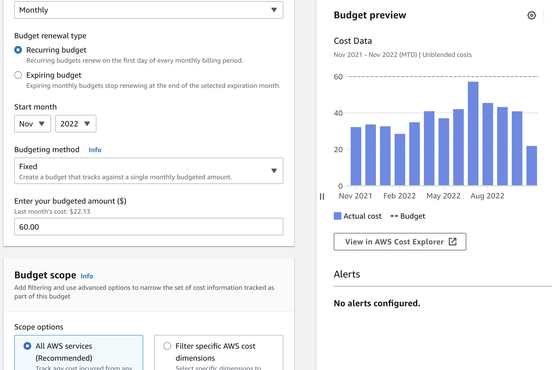The image size is (552, 370).
Task: Click the 'No alerts configured.' text
Action: tap(377, 303)
